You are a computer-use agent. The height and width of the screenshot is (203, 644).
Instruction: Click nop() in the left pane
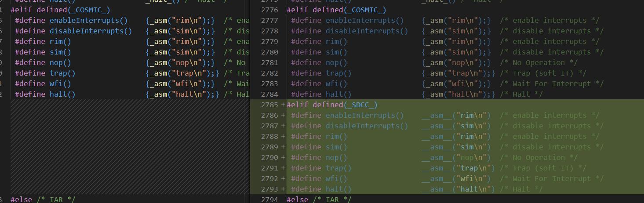(60, 63)
